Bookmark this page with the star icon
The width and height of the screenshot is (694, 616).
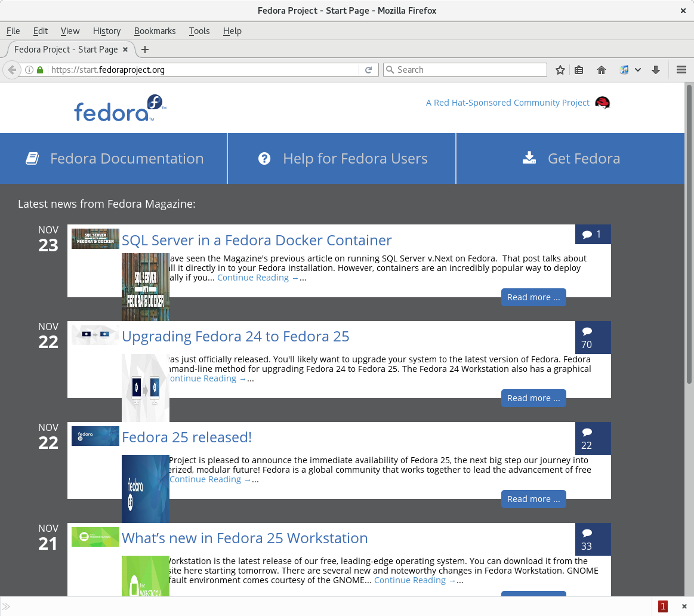pyautogui.click(x=560, y=69)
